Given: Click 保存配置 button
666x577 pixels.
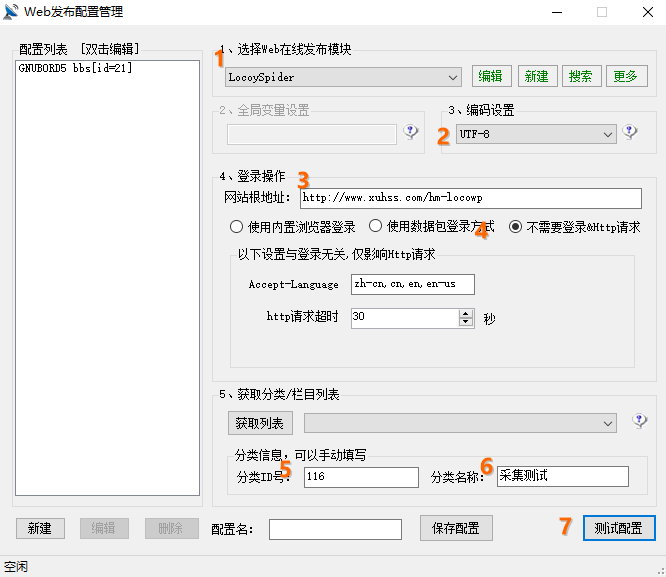Looking at the screenshot, I should coord(455,529).
